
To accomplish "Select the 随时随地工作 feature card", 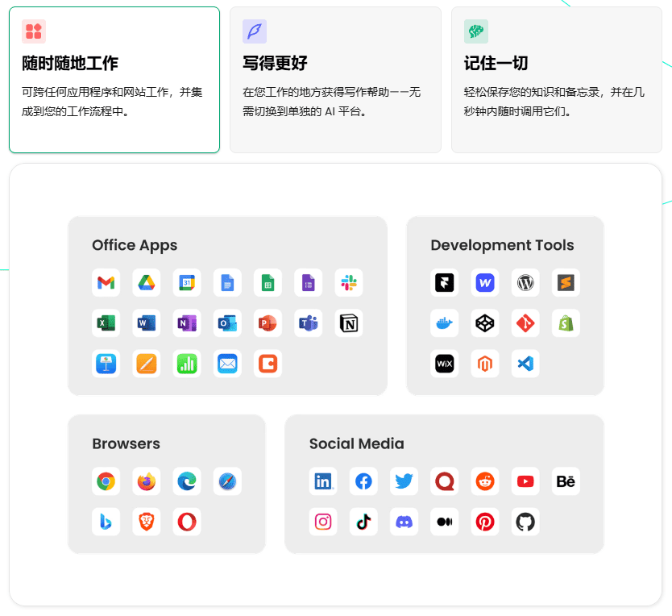I will coord(114,80).
